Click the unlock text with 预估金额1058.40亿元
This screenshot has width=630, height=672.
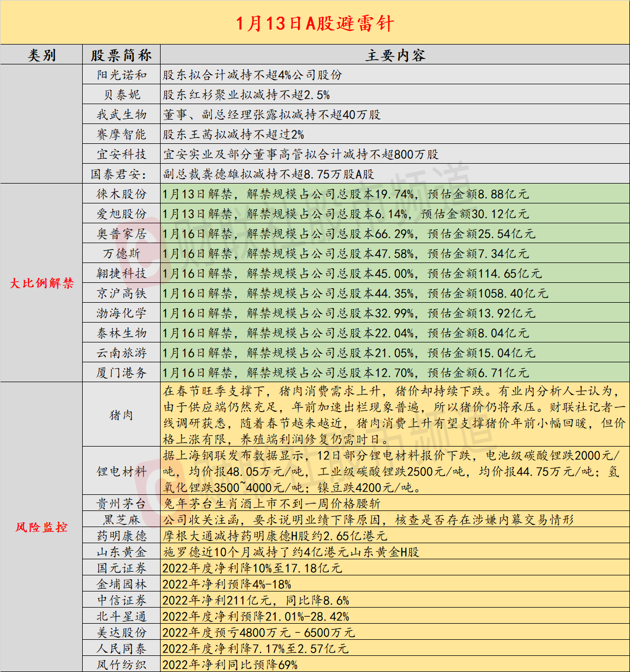pos(356,293)
